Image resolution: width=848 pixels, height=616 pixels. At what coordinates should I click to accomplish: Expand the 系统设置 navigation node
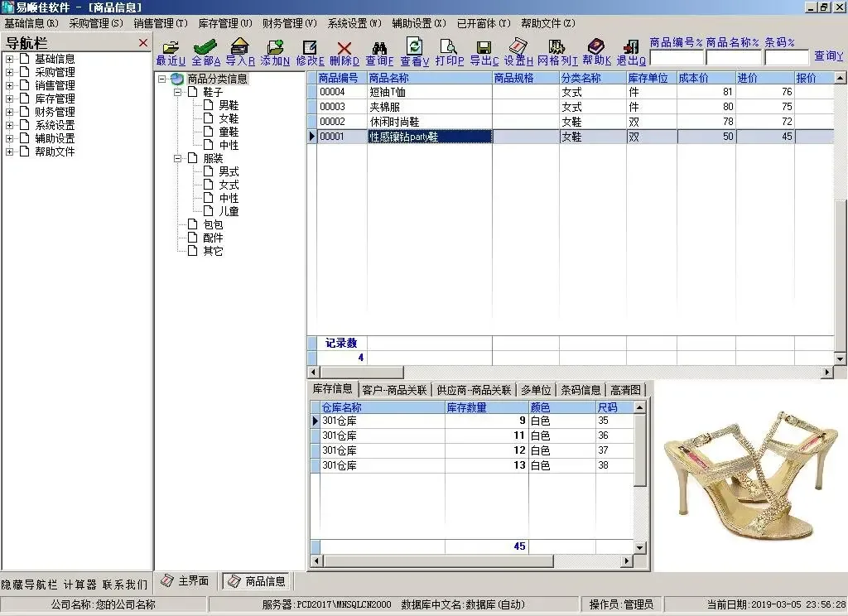9,125
